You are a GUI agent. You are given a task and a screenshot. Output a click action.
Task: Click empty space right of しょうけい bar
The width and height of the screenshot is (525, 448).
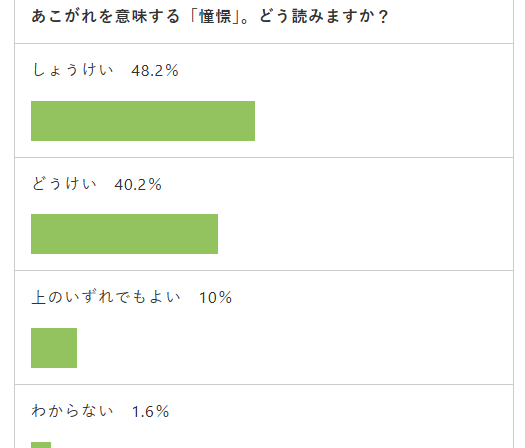[382, 121]
